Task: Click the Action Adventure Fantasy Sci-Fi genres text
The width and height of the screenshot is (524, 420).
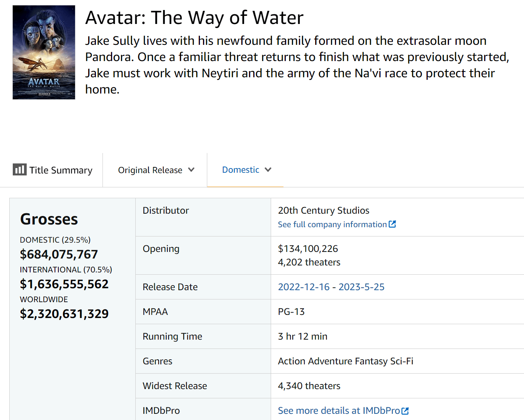Action: coord(345,361)
